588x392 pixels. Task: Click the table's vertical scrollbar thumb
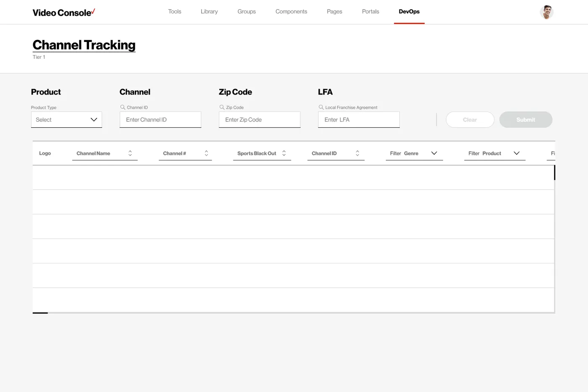coord(554,173)
